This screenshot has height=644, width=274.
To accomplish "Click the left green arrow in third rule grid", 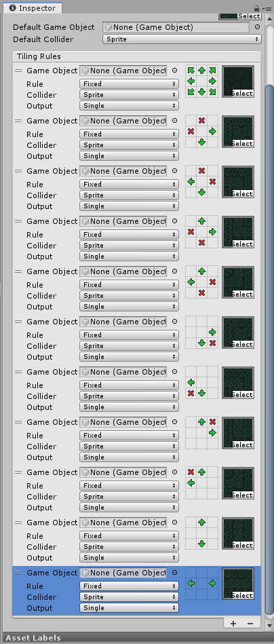I will point(191,182).
